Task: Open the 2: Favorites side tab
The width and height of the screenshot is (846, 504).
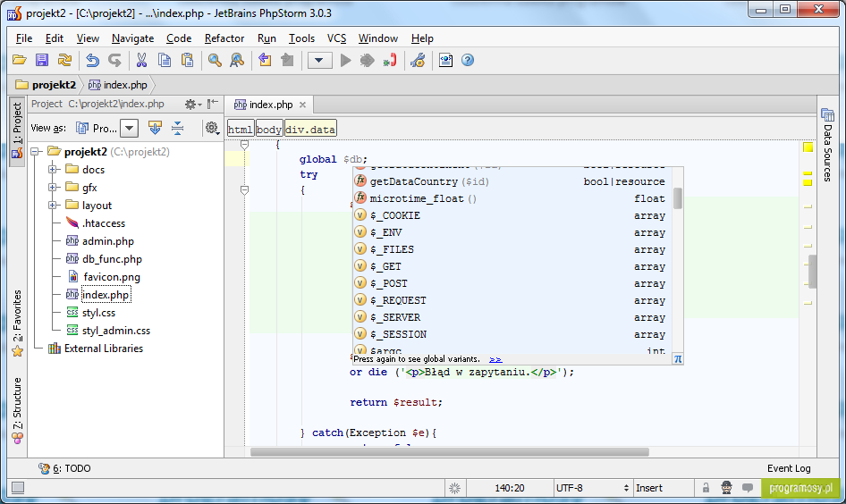Action: (x=17, y=323)
